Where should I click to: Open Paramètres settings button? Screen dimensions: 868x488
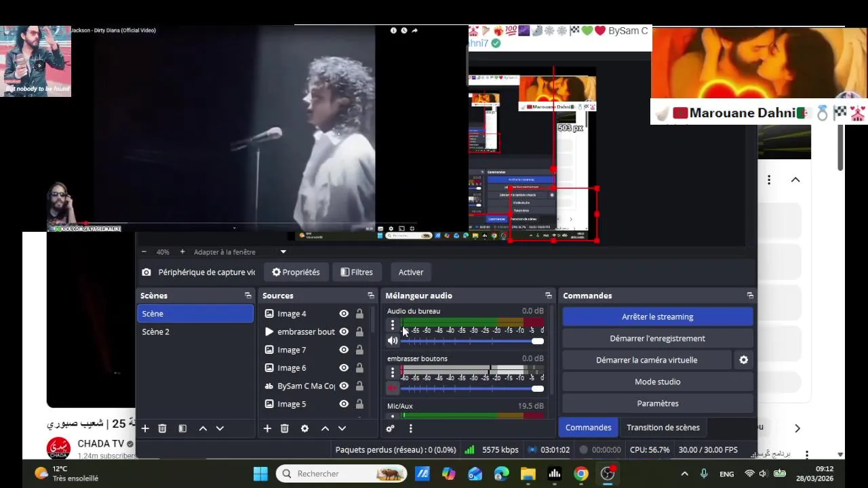[658, 403]
